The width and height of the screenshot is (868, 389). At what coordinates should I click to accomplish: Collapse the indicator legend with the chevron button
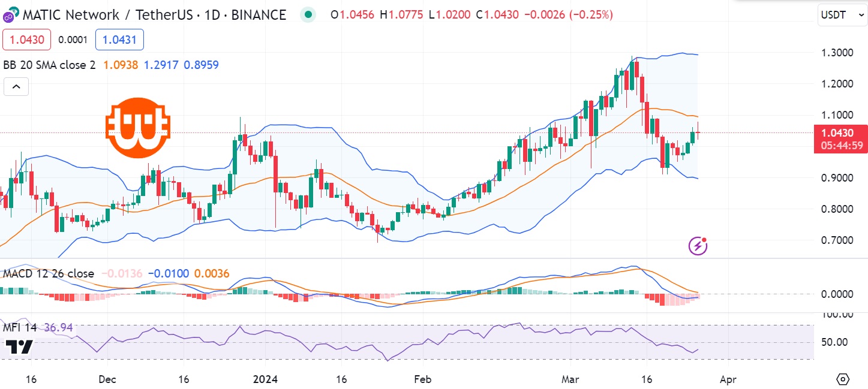[16, 87]
